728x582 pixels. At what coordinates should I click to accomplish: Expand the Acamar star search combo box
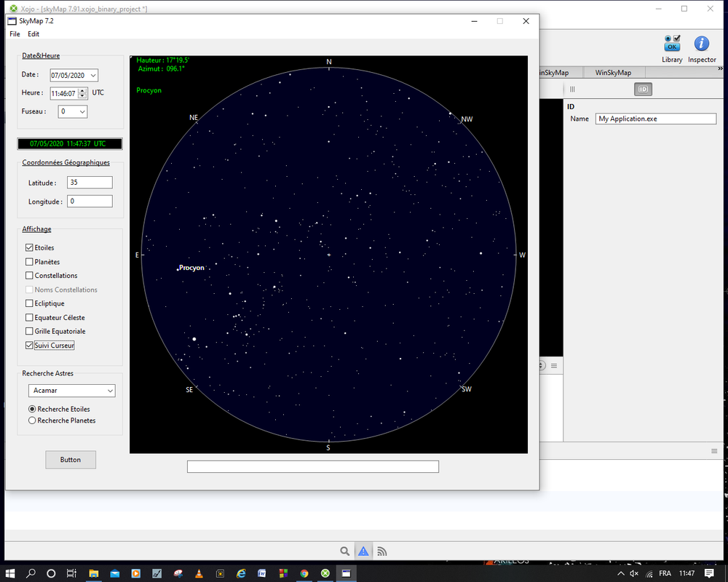pos(110,391)
